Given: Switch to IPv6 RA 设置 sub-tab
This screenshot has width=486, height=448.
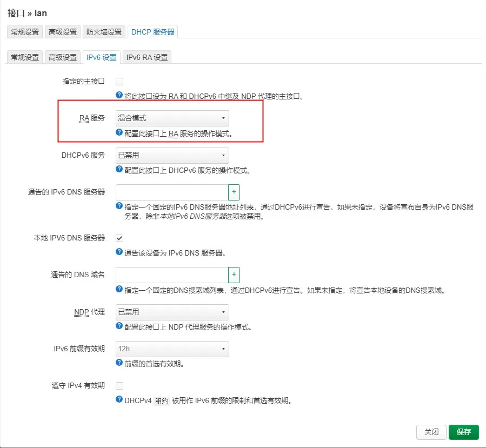Looking at the screenshot, I should (x=147, y=57).
